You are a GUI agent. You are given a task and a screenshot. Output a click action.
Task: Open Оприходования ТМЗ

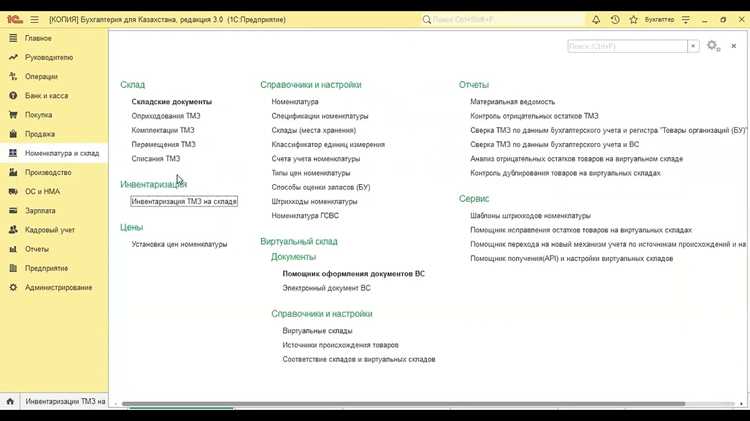pyautogui.click(x=166, y=116)
